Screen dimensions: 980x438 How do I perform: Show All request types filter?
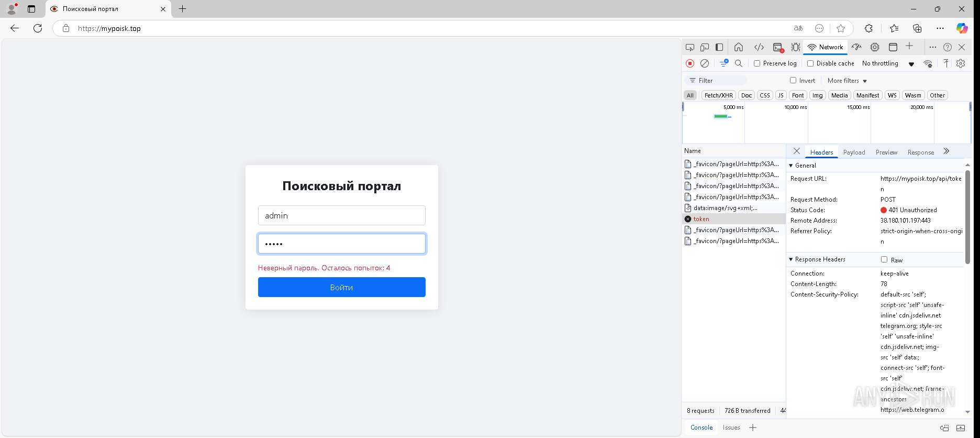(x=690, y=95)
